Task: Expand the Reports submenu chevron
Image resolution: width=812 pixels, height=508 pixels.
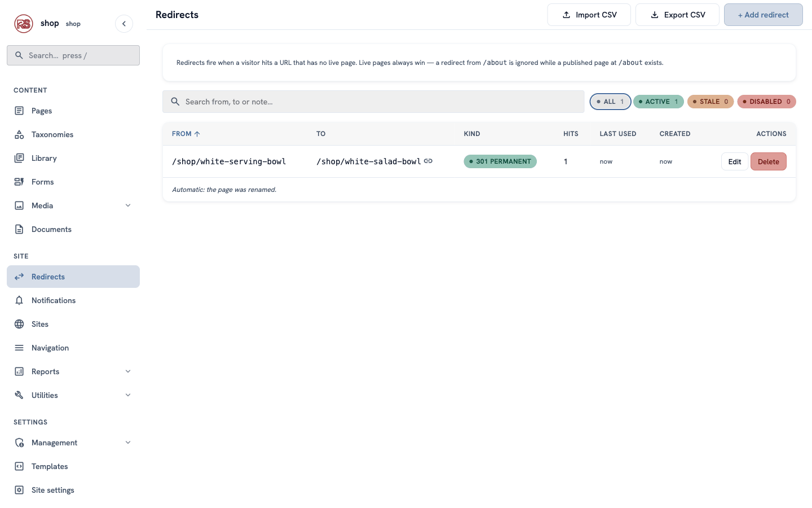Action: coord(128,371)
